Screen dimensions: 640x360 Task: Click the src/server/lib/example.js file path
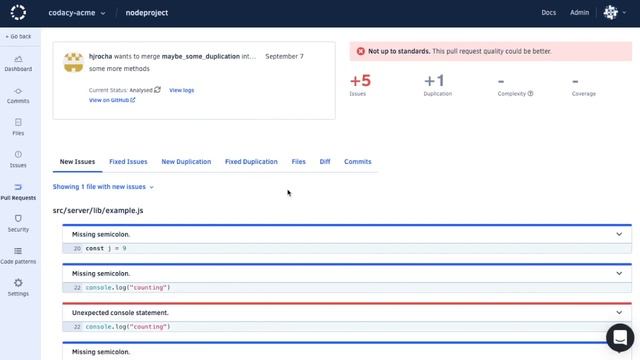98,211
